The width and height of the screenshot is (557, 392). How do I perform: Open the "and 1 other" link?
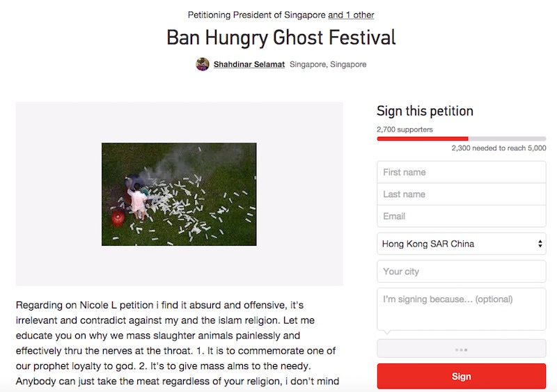351,15
